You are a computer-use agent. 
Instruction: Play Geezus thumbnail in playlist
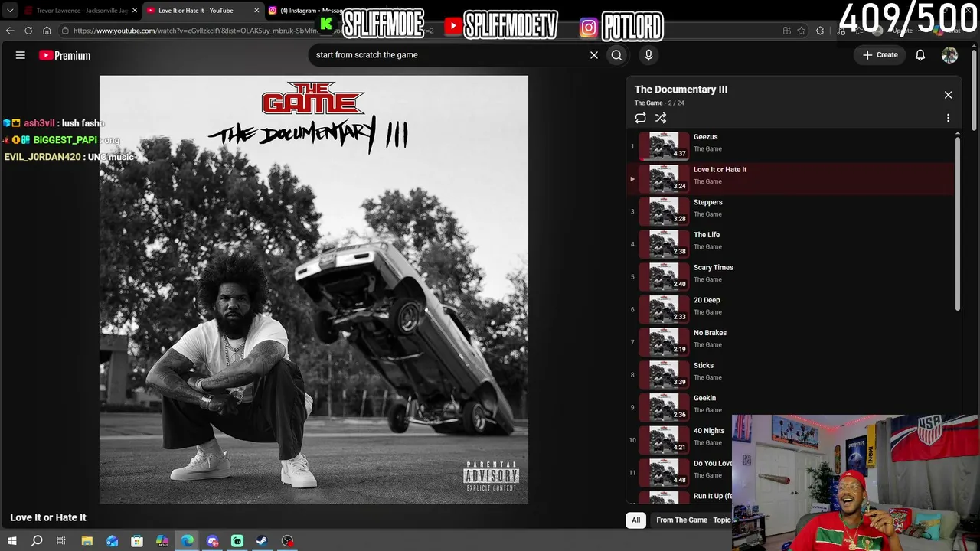[x=664, y=145]
